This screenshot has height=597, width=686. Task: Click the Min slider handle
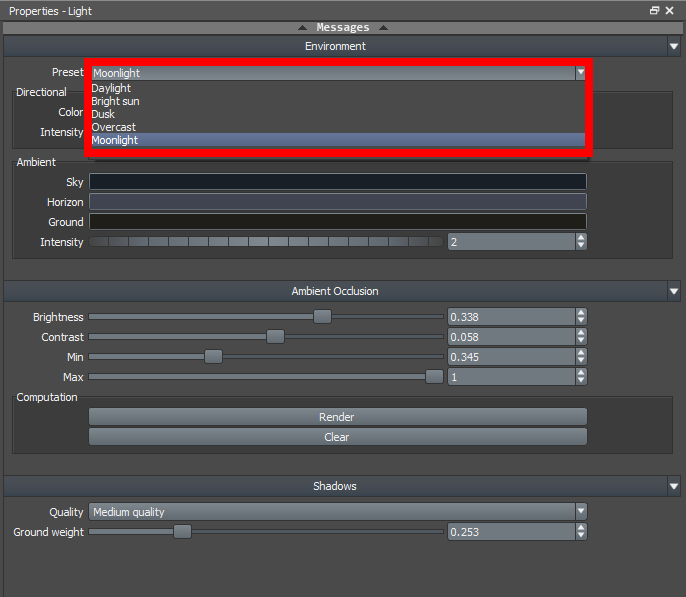(x=214, y=357)
